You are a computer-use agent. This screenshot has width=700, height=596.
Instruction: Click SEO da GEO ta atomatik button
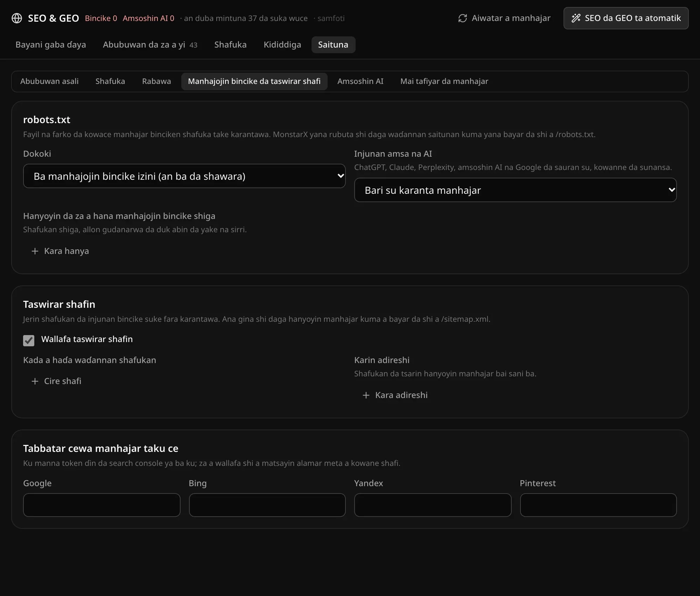(626, 18)
